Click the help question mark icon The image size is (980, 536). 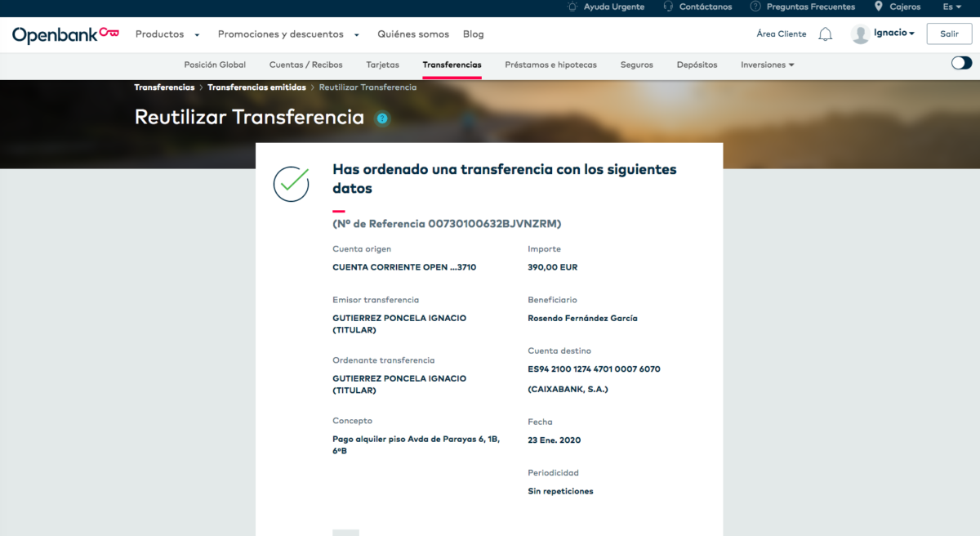[382, 118]
